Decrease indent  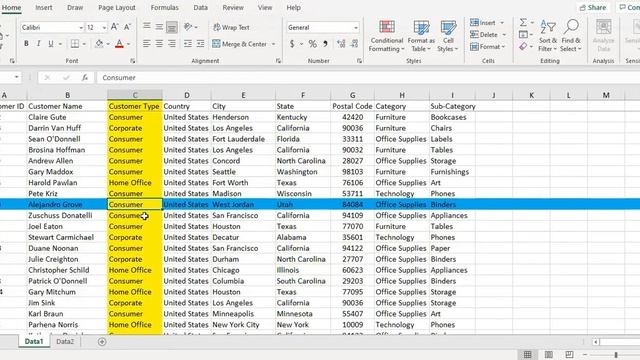pyautogui.click(x=188, y=44)
